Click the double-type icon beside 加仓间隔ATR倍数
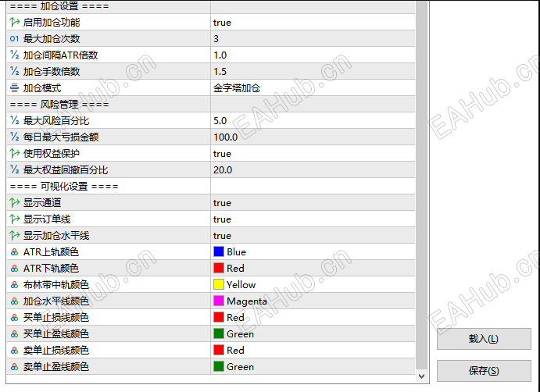Image resolution: width=540 pixels, height=392 pixels. tap(15, 55)
